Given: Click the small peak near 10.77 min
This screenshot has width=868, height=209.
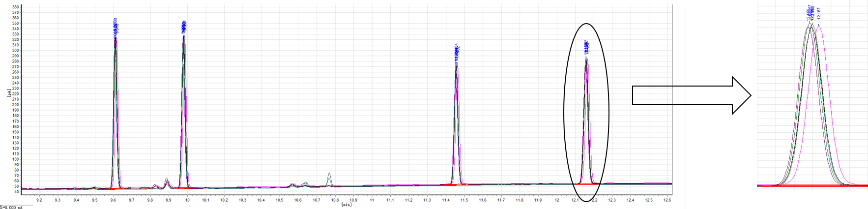Looking at the screenshot, I should (x=329, y=175).
